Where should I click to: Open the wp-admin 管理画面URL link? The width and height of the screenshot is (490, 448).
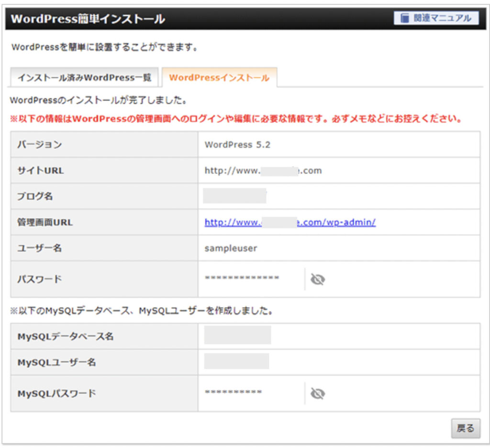[x=290, y=222]
